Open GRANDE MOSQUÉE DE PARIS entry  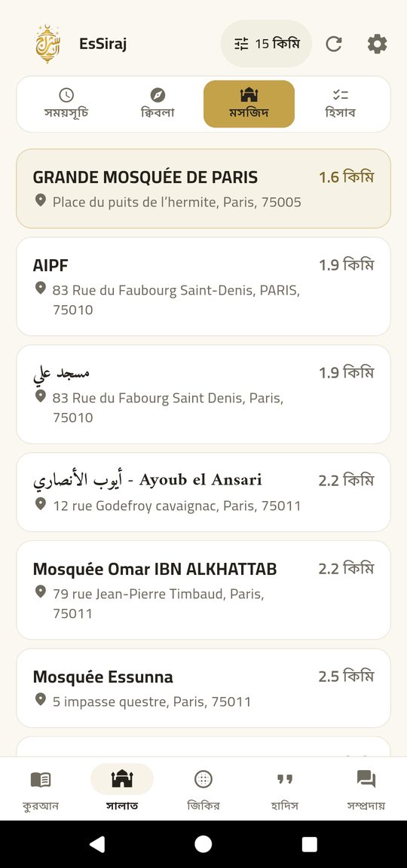203,189
